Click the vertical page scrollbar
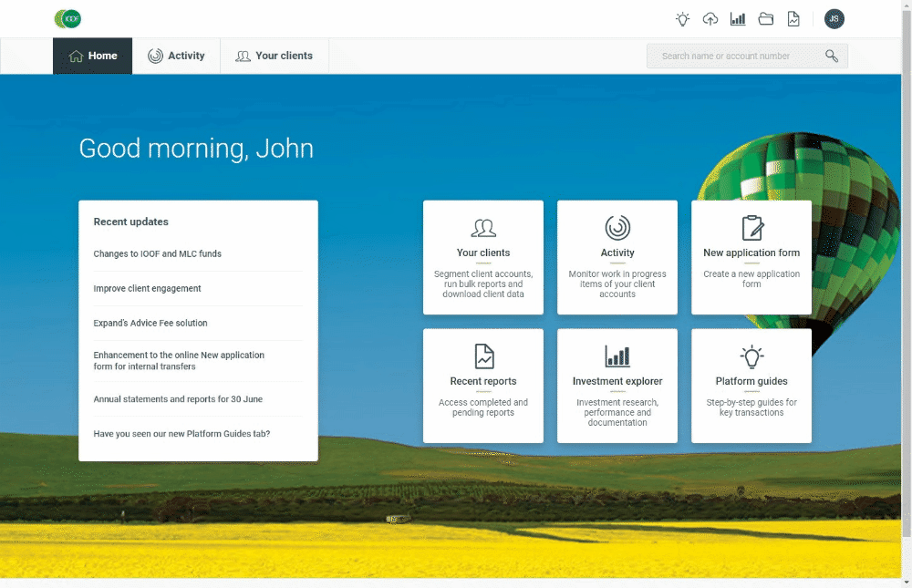The width and height of the screenshot is (912, 588). point(907,273)
